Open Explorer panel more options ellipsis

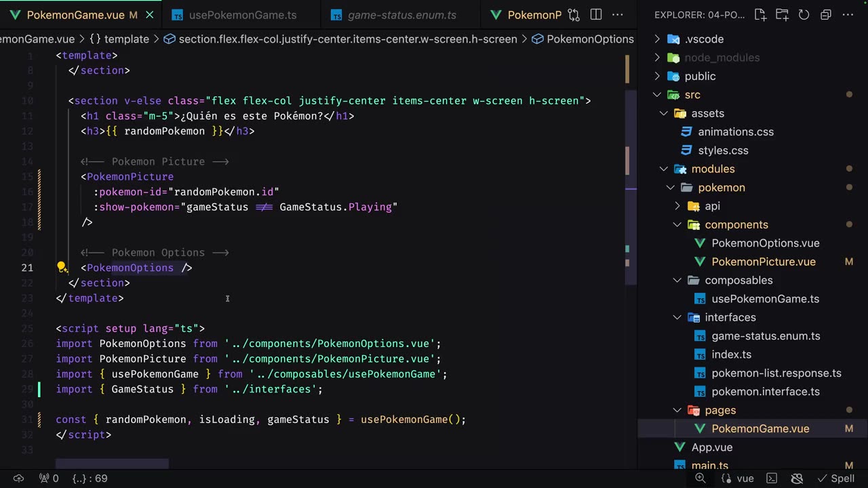click(848, 15)
